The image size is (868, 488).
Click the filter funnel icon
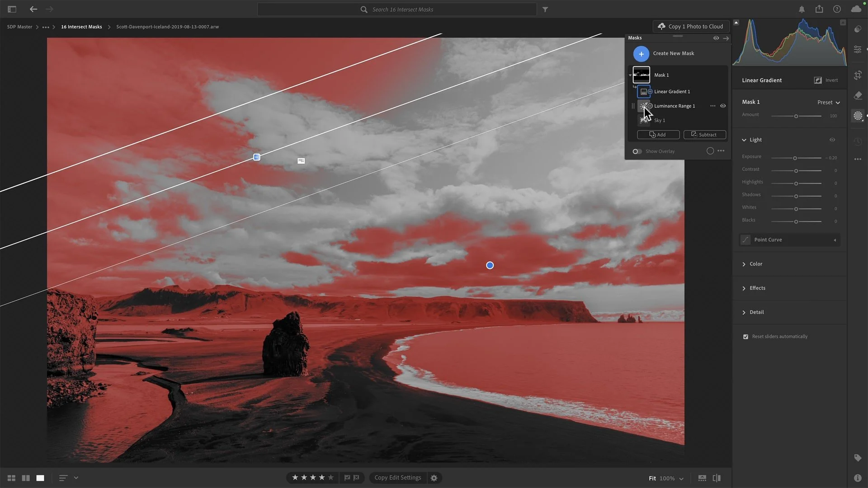pos(545,9)
